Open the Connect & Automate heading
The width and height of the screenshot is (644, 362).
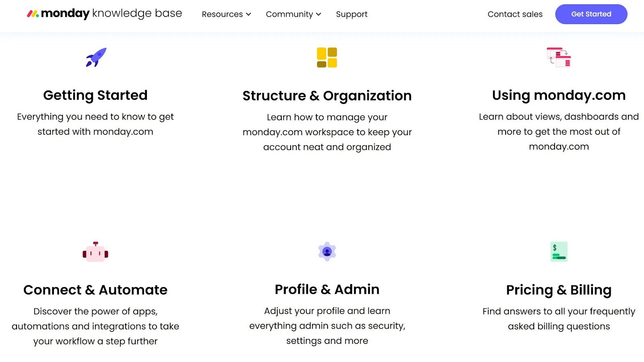click(95, 290)
